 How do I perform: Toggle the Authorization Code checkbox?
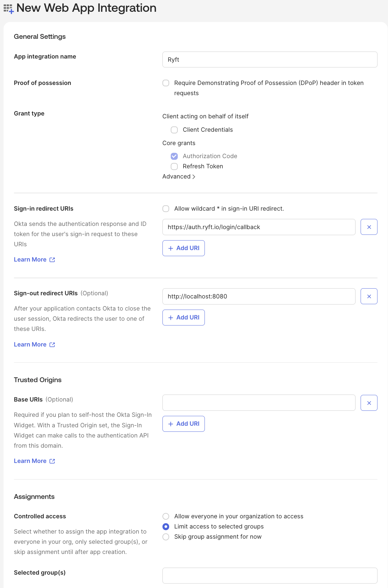point(174,156)
